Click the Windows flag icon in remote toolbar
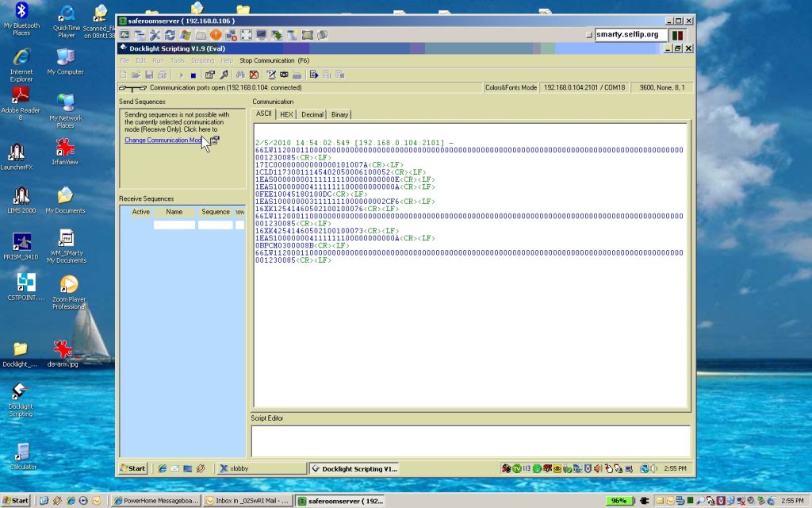The width and height of the screenshot is (812, 508). coord(186,35)
